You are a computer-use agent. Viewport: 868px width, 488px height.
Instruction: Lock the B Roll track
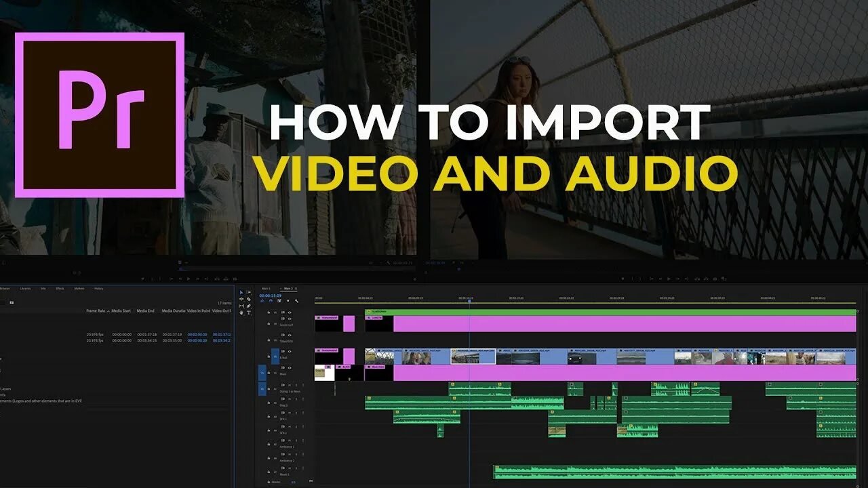[x=269, y=357]
